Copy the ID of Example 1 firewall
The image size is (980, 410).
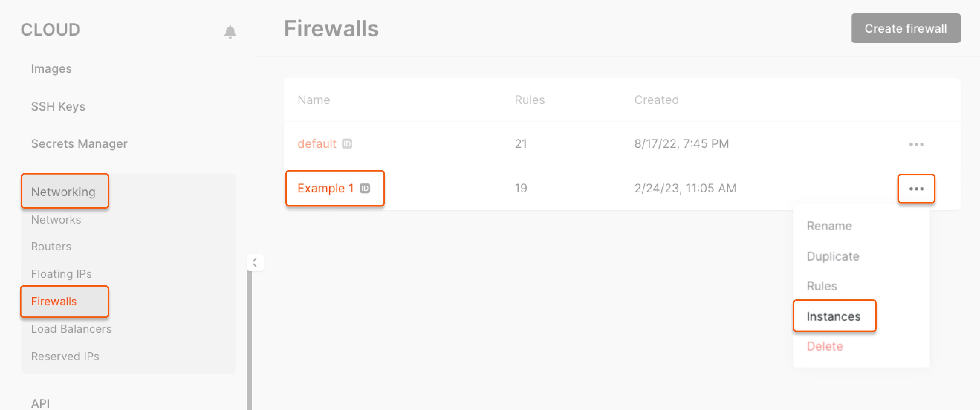(x=365, y=188)
